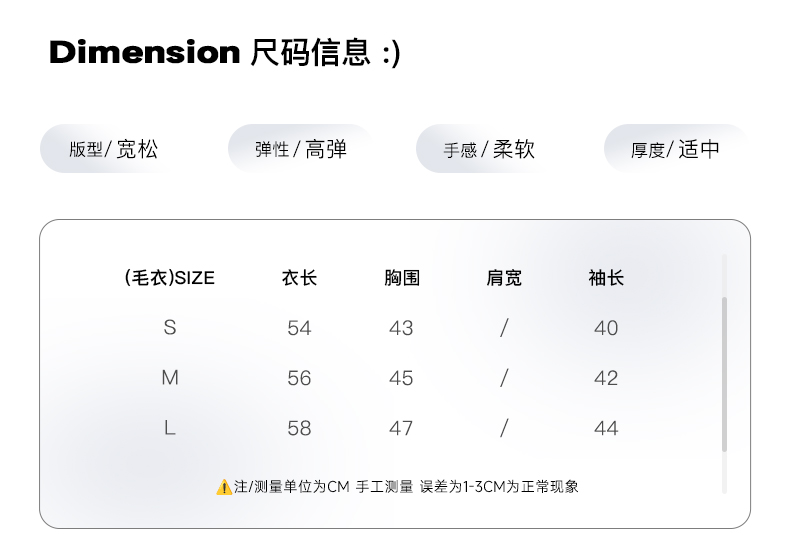
Task: Click the 42 sleeve length value
Action: point(606,378)
